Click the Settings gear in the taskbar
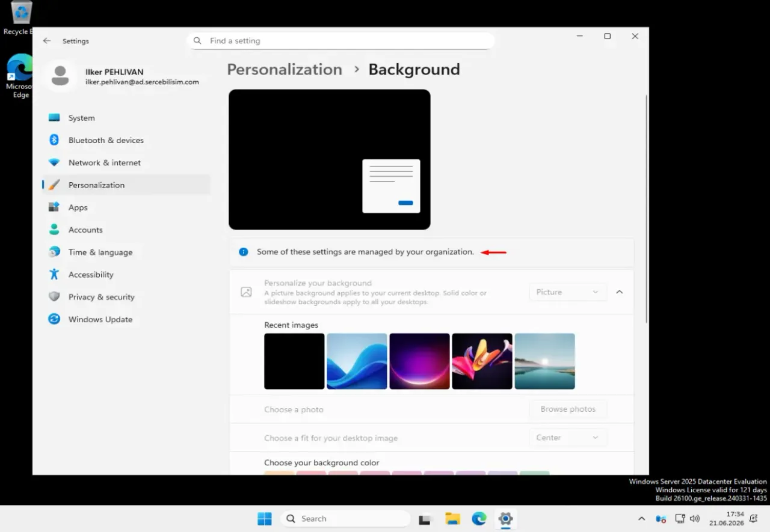770x532 pixels. (x=505, y=519)
